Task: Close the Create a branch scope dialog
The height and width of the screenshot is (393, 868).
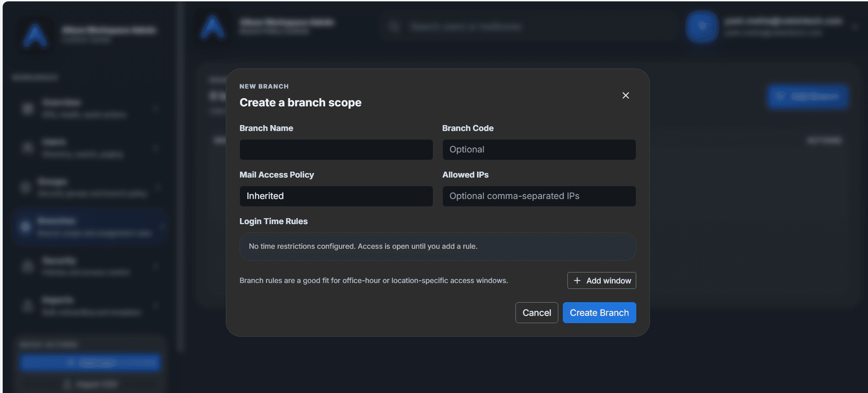Action: (626, 95)
